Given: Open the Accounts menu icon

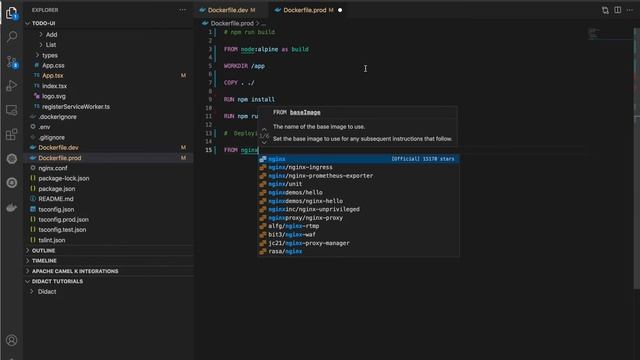Looking at the screenshot, I should [12, 340].
